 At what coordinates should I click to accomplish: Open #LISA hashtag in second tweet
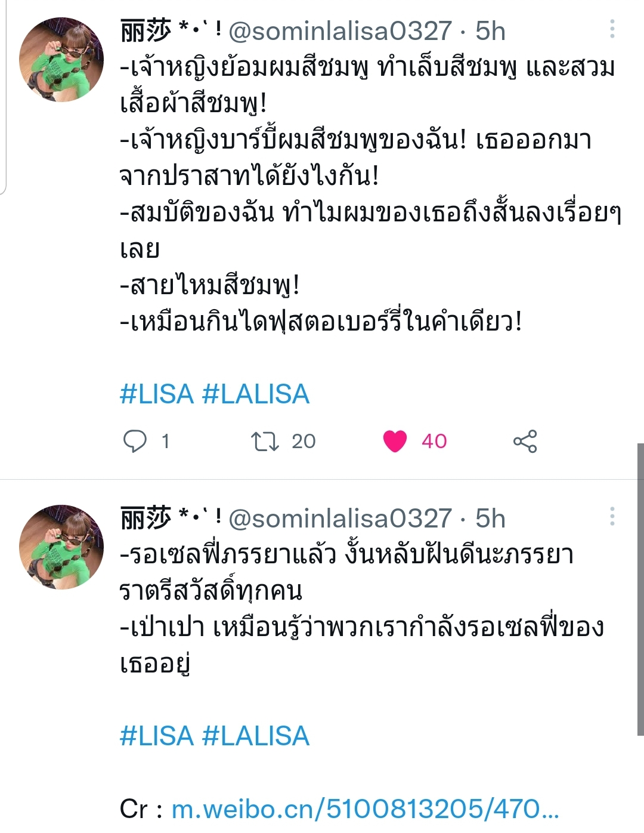tap(157, 736)
